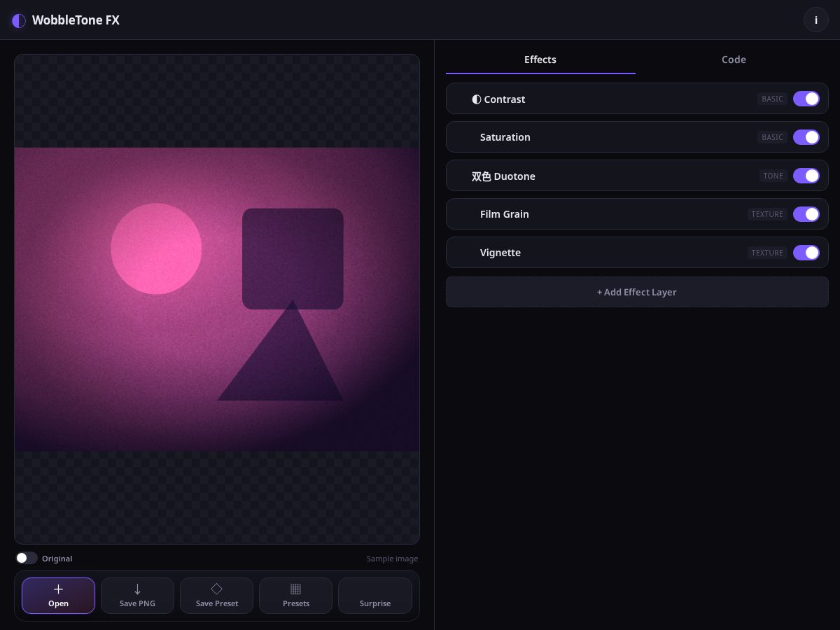Click the 双色 glyph icon beside Duotone
The image size is (840, 630).
pos(481,176)
